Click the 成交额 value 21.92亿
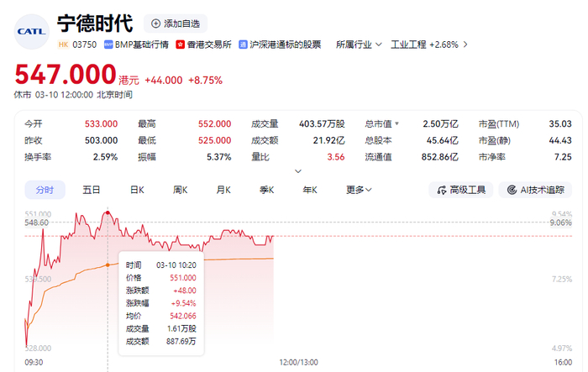The width and height of the screenshot is (588, 372). pyautogui.click(x=329, y=140)
